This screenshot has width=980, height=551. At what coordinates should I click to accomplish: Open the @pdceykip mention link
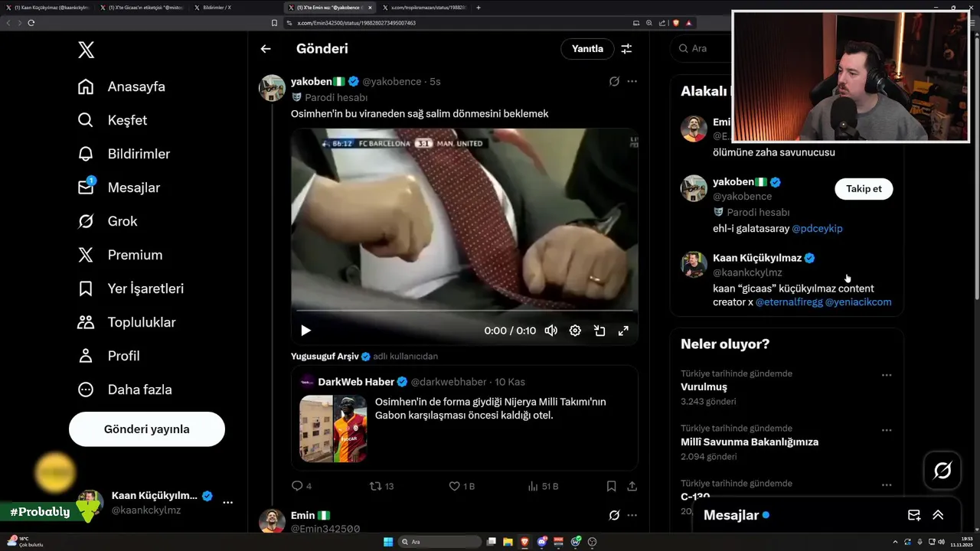pyautogui.click(x=817, y=229)
